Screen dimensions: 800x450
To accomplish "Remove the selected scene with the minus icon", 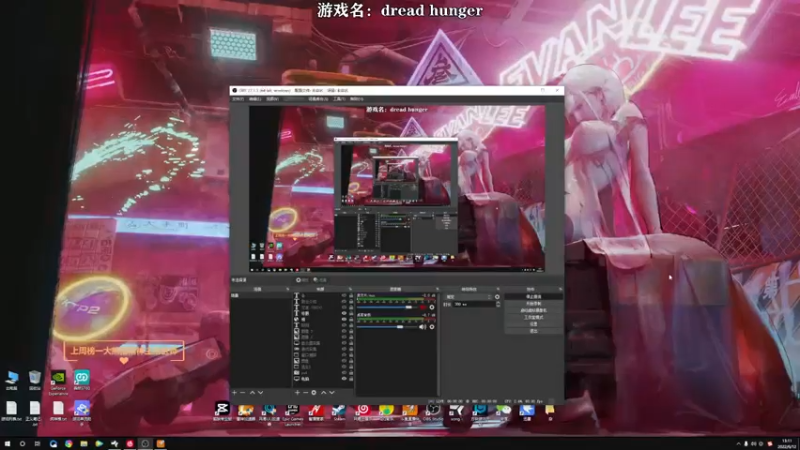I will [x=243, y=392].
